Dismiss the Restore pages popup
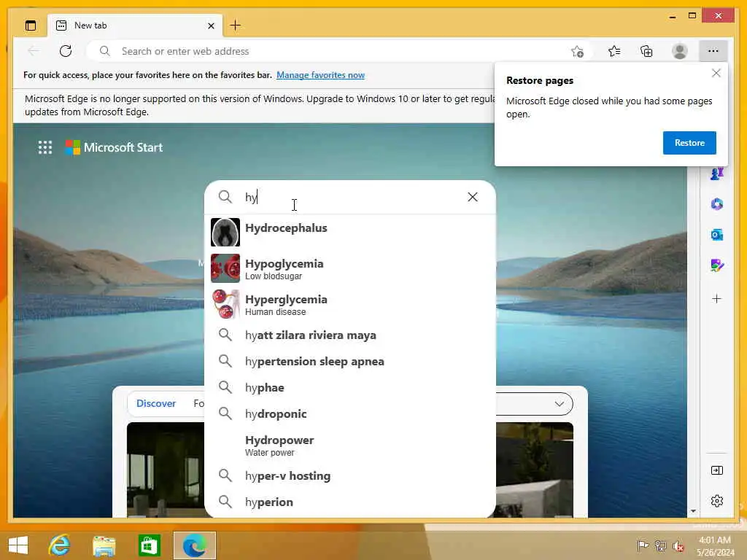The width and height of the screenshot is (747, 560). click(x=716, y=73)
